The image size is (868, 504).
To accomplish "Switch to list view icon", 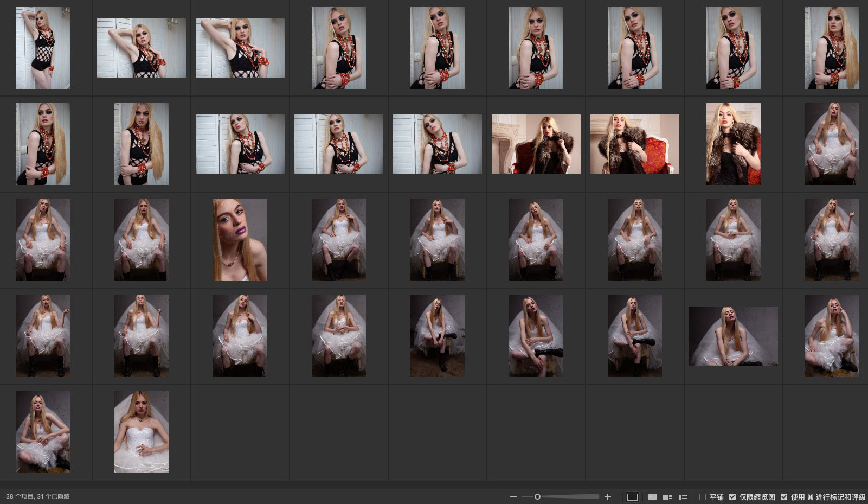I will coord(683,497).
